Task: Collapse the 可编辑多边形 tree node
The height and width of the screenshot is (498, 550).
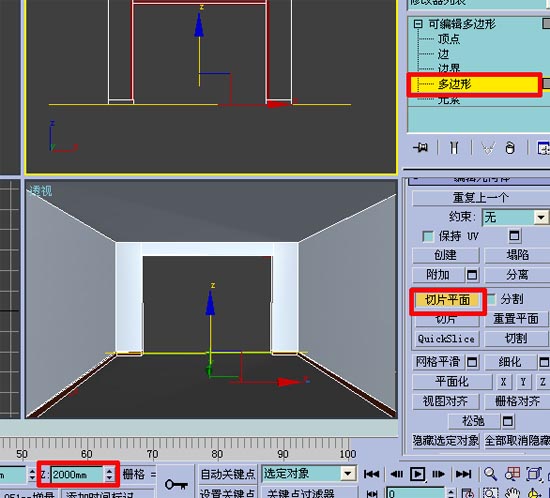Action: (417, 24)
